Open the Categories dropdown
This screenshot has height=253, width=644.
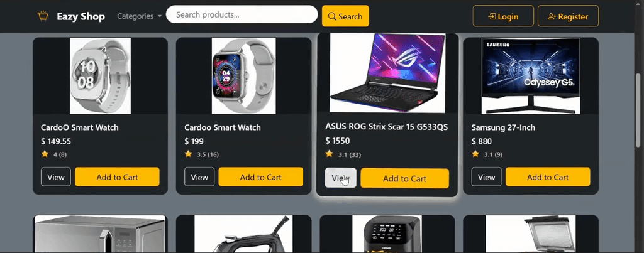pos(139,16)
